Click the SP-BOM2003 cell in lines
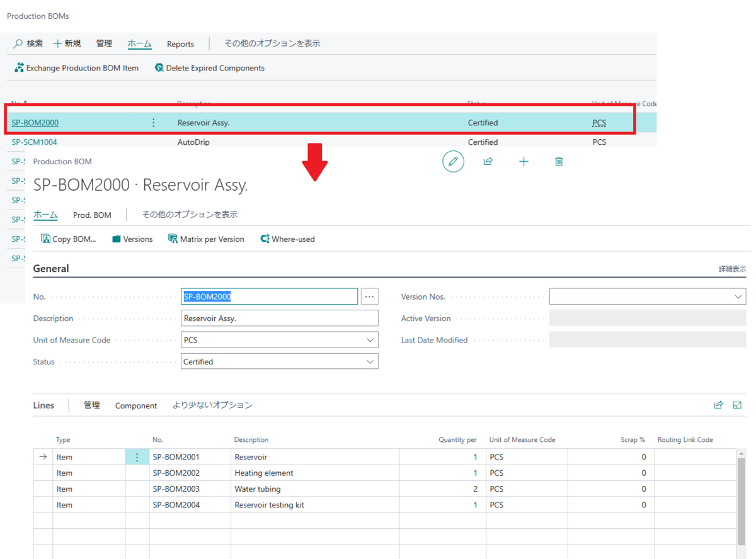 (x=190, y=489)
